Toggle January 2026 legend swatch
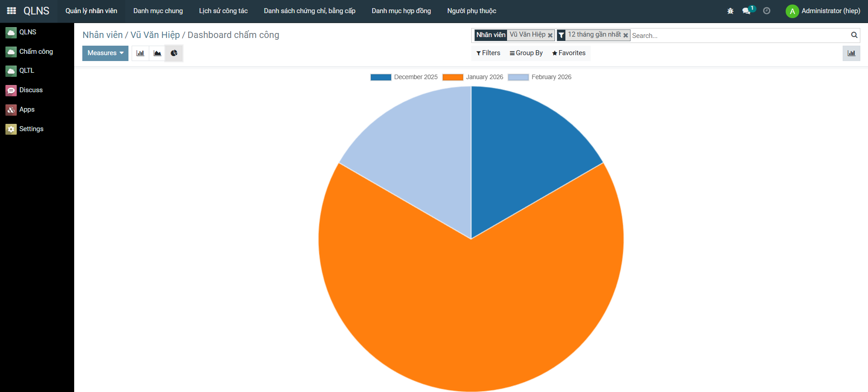868x392 pixels. 453,77
